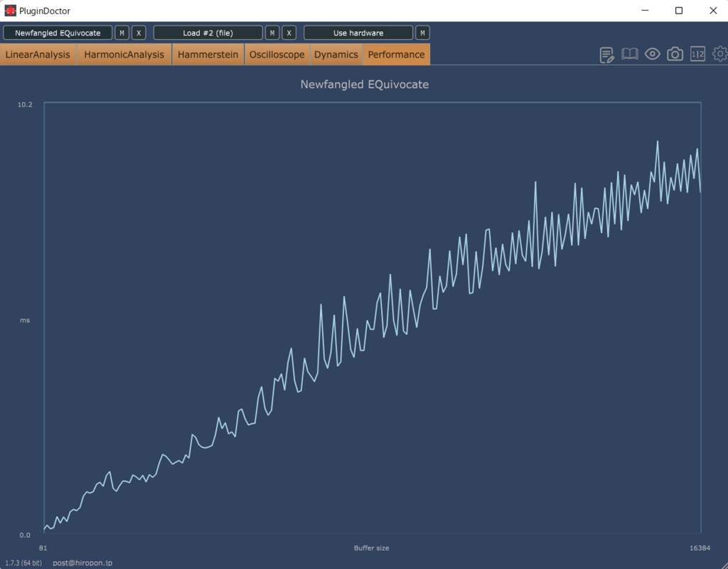This screenshot has height=569, width=728.
Task: Select the Dynamics tab
Action: pos(336,54)
